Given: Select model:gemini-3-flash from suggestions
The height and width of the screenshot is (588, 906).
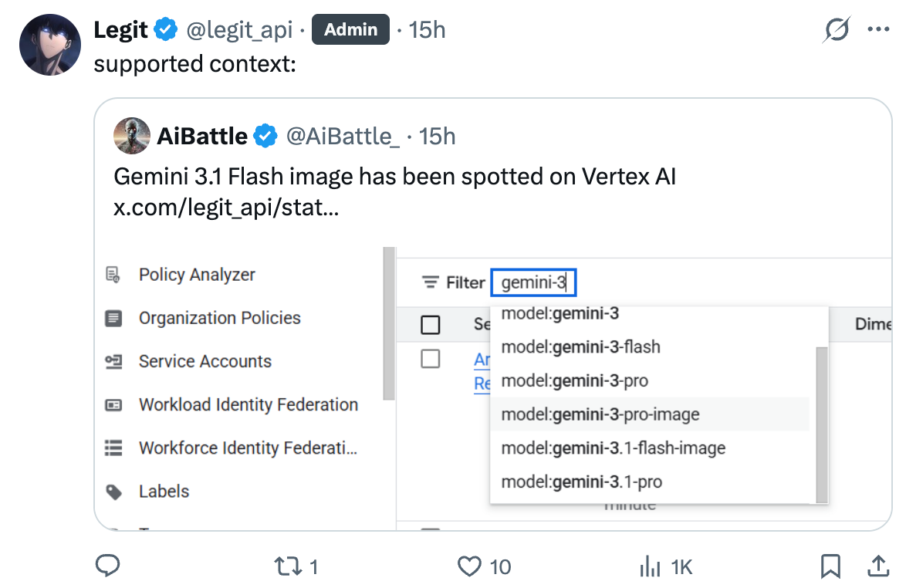Looking at the screenshot, I should tap(580, 347).
